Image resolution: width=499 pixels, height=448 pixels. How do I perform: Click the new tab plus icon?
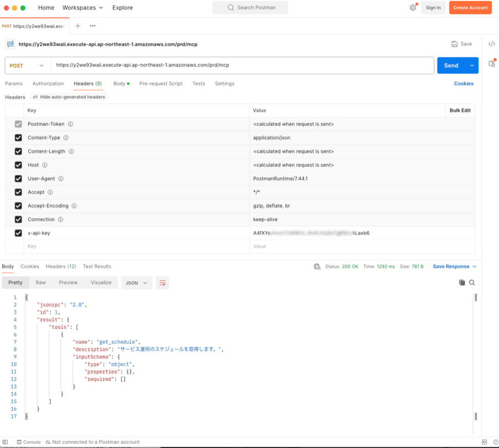coord(78,26)
